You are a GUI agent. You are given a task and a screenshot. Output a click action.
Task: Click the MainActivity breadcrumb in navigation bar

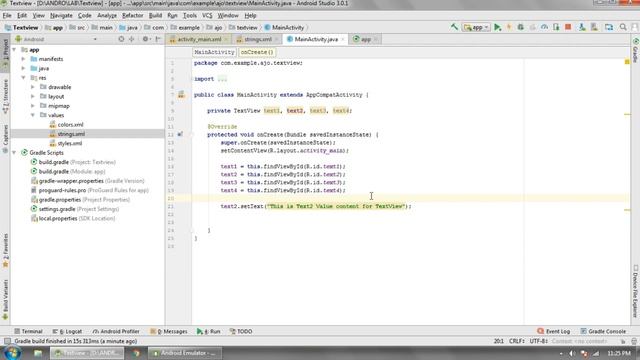point(284,27)
